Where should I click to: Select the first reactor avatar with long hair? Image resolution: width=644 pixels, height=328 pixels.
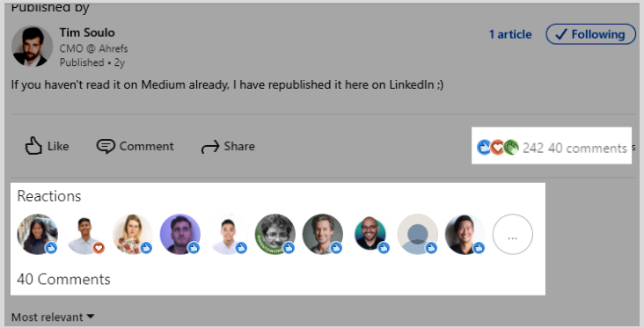coord(37,234)
